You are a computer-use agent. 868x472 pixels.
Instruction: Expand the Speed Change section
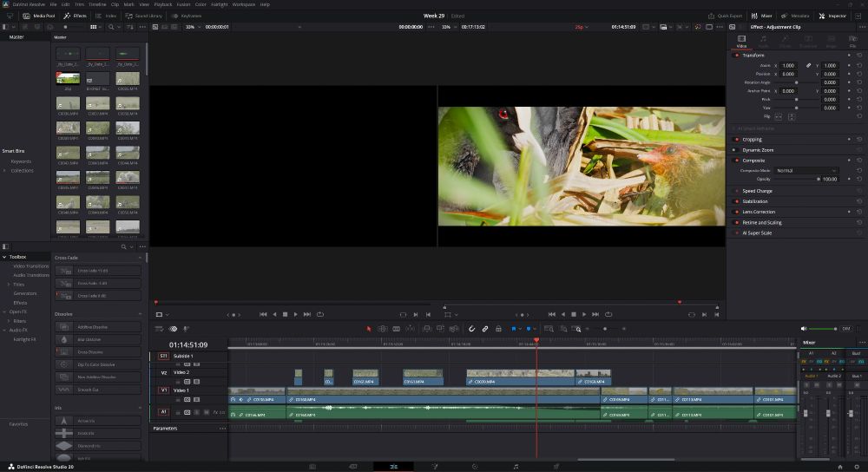click(x=757, y=191)
